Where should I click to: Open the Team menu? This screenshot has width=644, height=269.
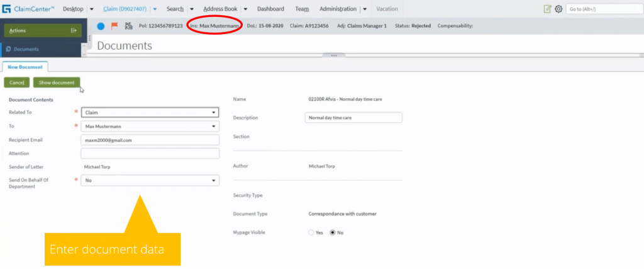coord(302,9)
